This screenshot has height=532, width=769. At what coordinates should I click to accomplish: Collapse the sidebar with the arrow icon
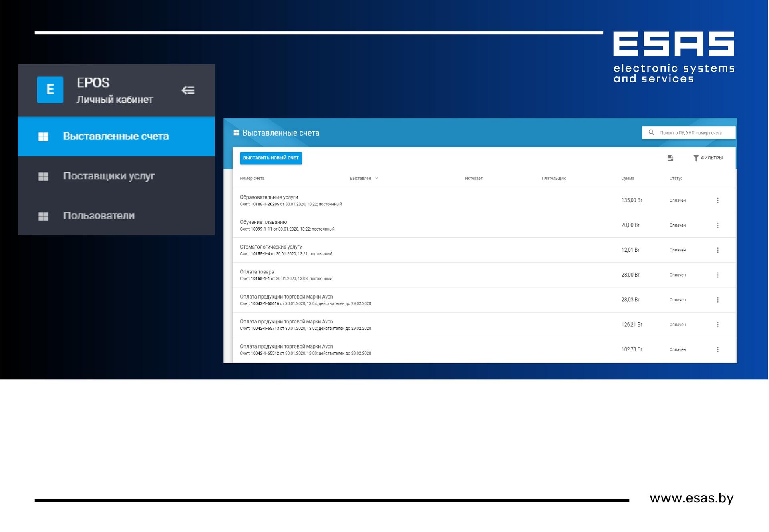pos(188,90)
